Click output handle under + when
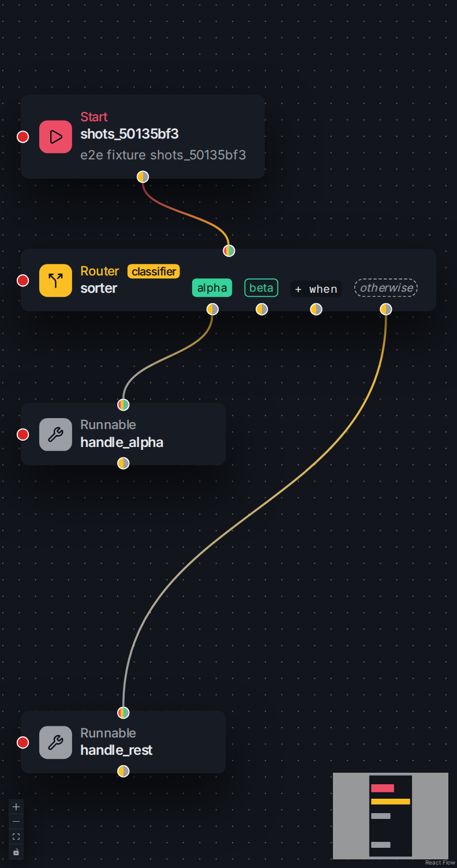 [316, 309]
